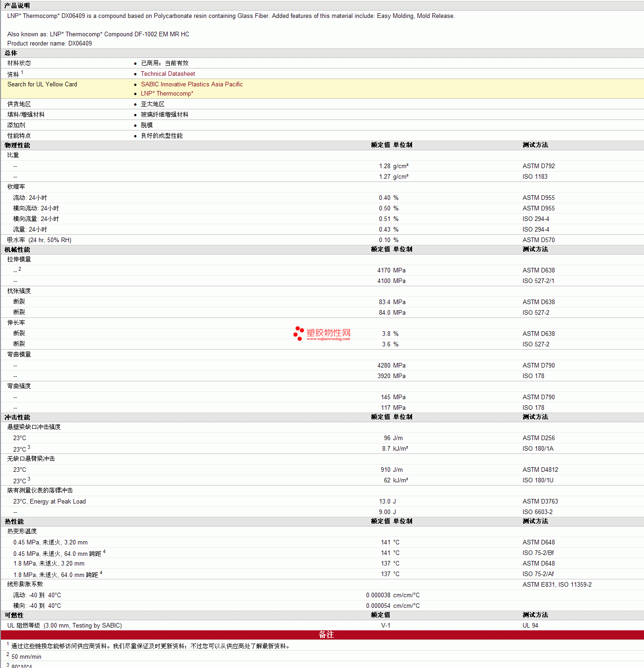This screenshot has width=644, height=668.
Task: Click the 冲击性能 section header
Action: pos(17,417)
